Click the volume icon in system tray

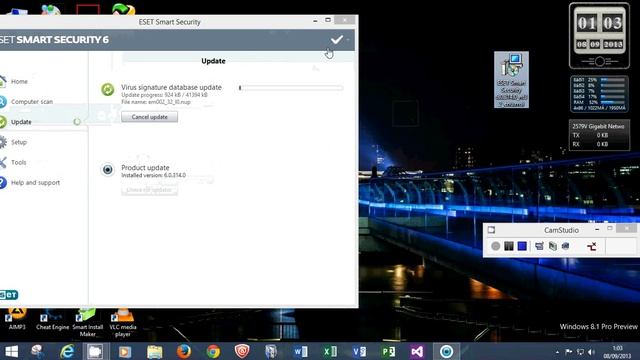coord(591,352)
